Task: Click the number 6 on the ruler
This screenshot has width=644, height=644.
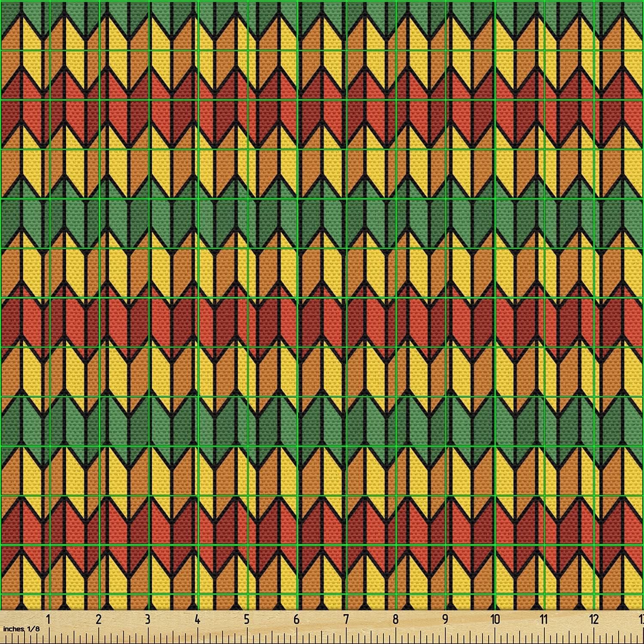Action: (296, 619)
